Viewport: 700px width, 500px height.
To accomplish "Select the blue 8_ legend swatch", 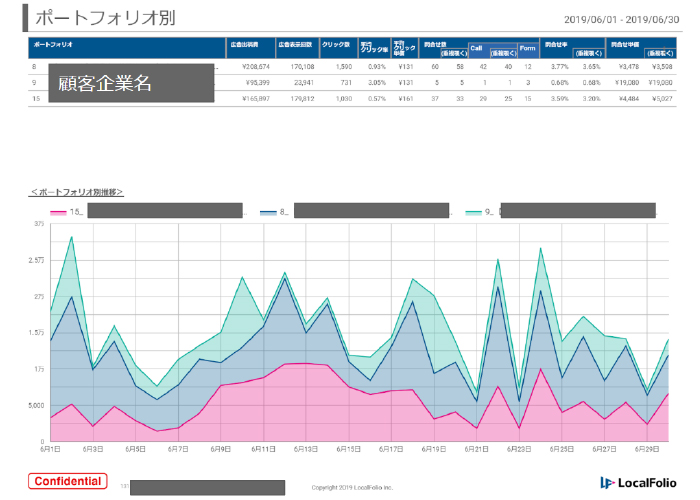I will (268, 212).
